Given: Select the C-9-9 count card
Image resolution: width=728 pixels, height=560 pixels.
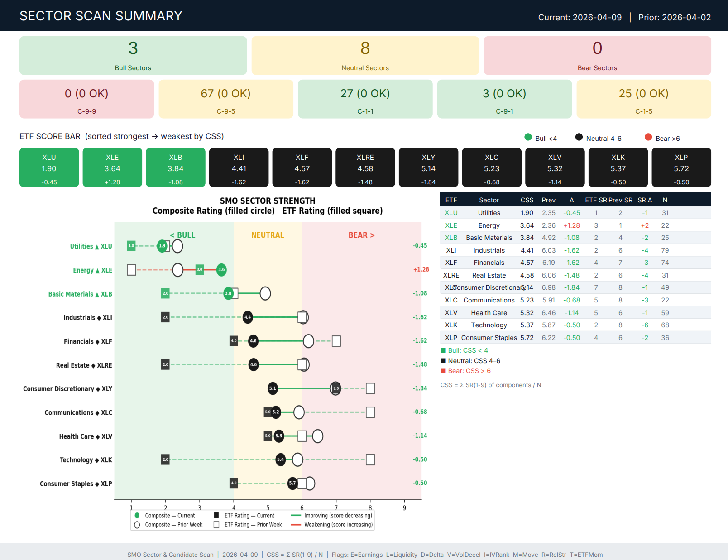Looking at the screenshot, I should 86,99.
